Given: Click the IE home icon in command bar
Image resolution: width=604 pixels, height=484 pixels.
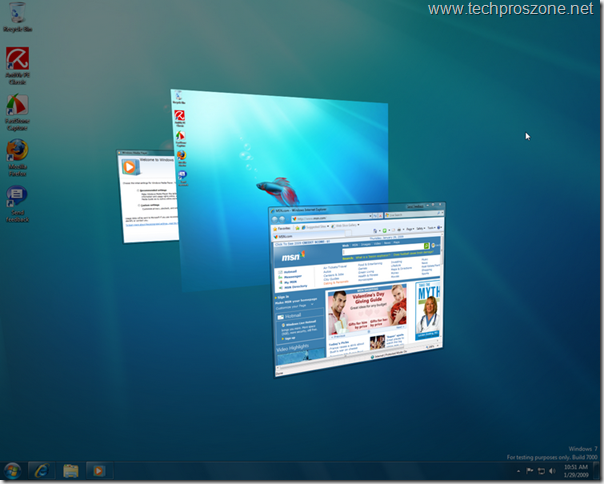Looking at the screenshot, I should [x=375, y=231].
